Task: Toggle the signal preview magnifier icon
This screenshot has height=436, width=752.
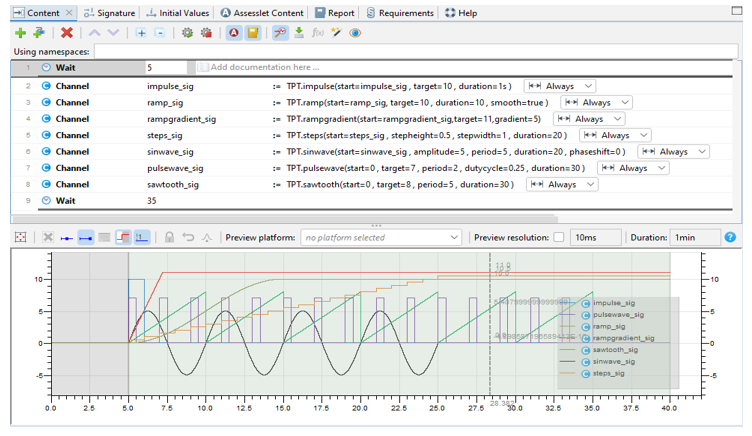Action: (x=280, y=33)
